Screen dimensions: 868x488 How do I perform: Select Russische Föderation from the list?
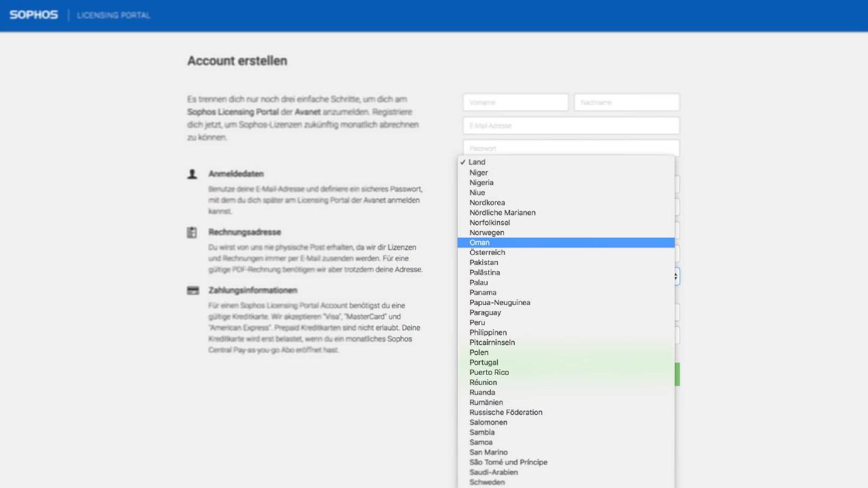[505, 412]
